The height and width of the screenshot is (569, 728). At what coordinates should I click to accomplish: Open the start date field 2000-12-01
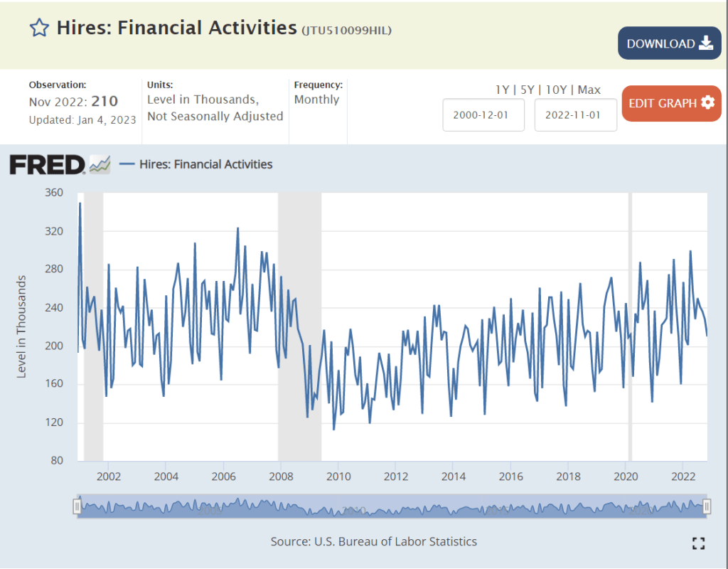coord(483,115)
